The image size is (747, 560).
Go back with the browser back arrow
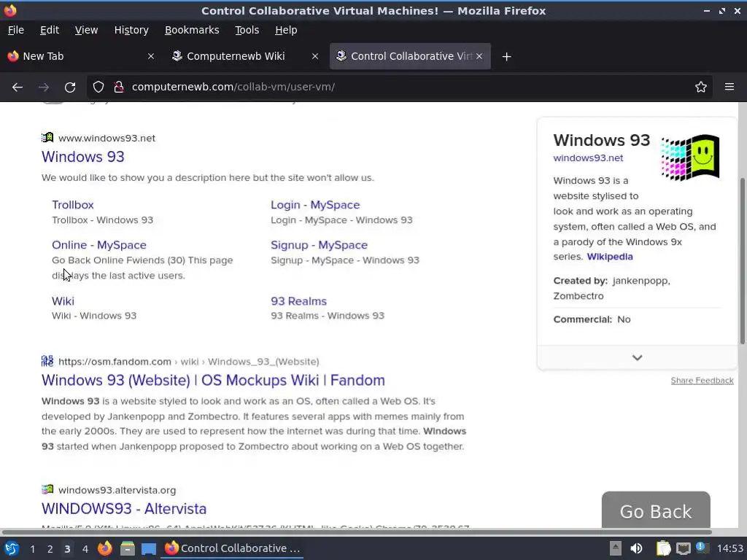[x=18, y=87]
